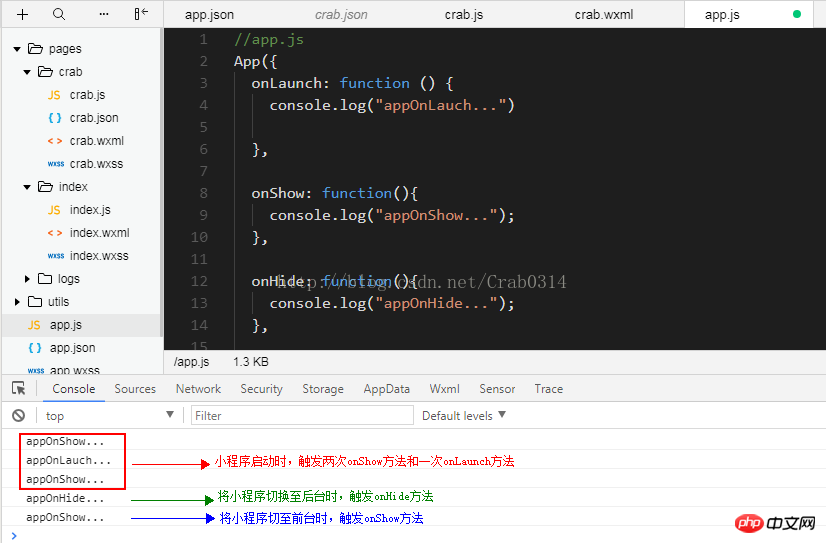Open the Network devtools tab
The width and height of the screenshot is (826, 543).
(x=199, y=389)
